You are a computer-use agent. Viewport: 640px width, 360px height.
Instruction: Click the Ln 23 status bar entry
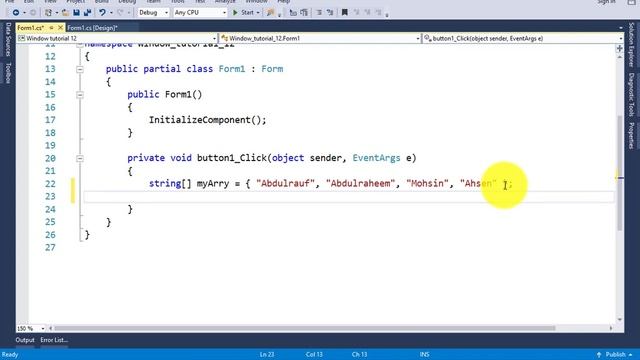(x=267, y=354)
